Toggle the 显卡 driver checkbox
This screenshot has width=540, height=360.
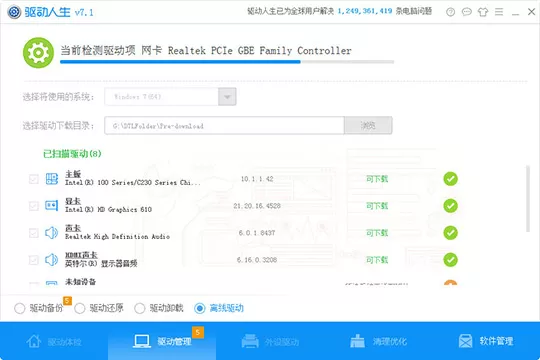34,206
